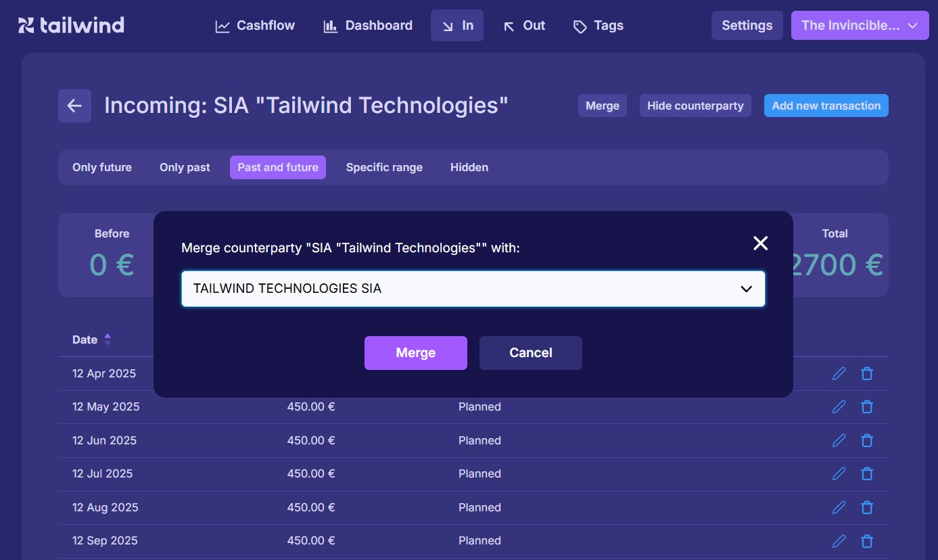Go to the In transactions tab

click(x=457, y=26)
